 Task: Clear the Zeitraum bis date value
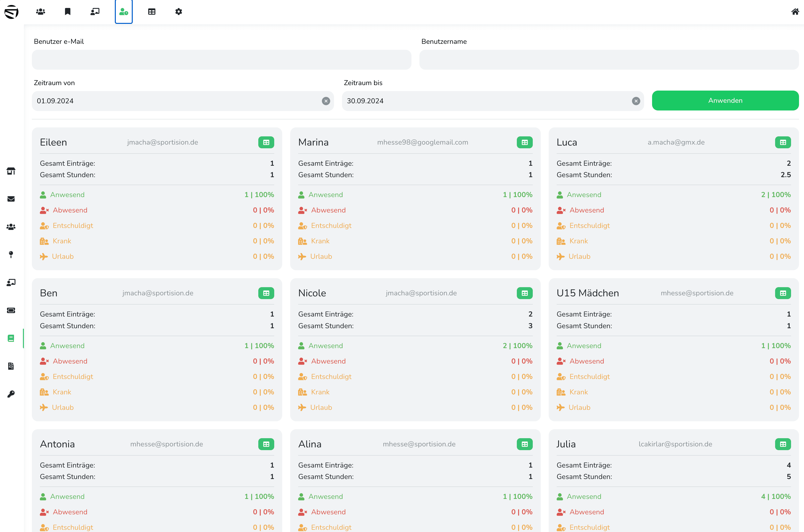pos(636,101)
